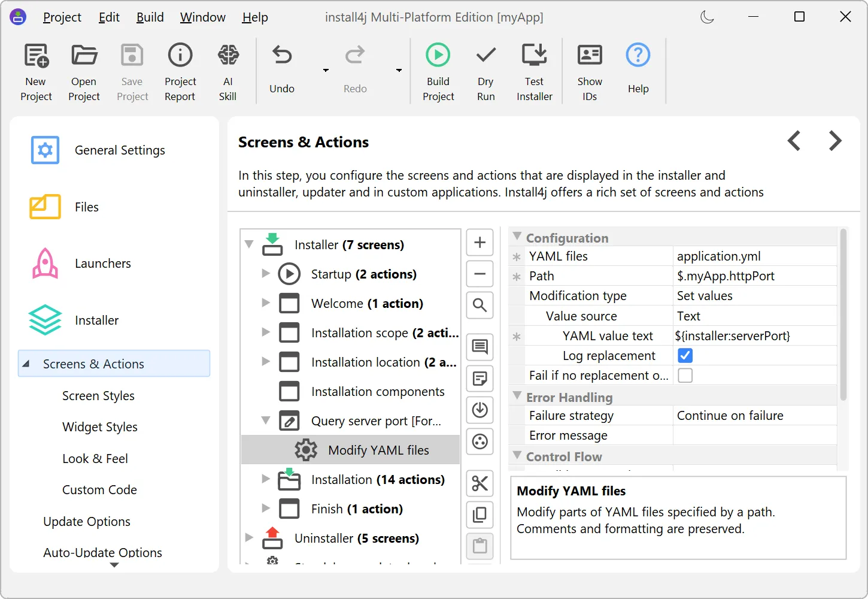Click the properties panel vertical scrollbar
Image resolution: width=868 pixels, height=599 pixels.
click(x=843, y=314)
